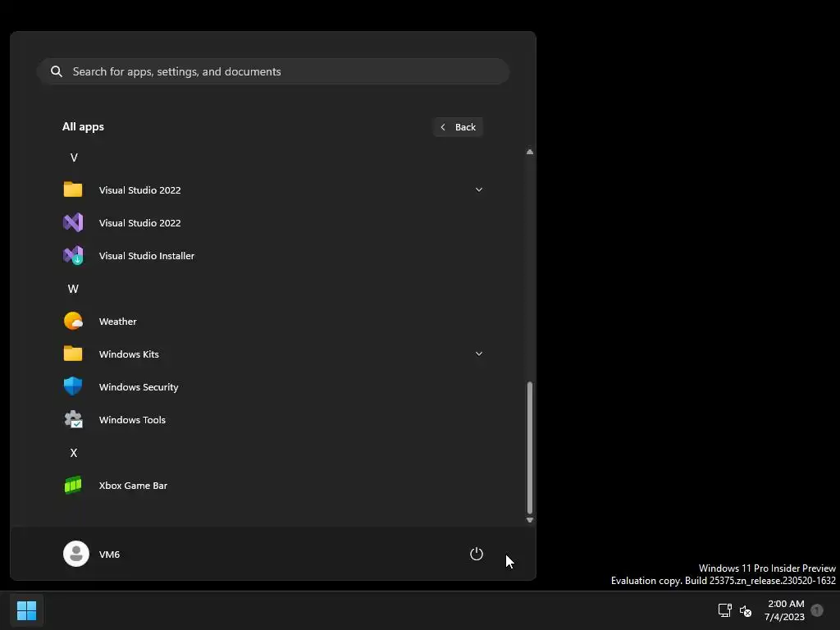Go back with the Back button
Viewport: 840px width, 630px height.
(x=458, y=127)
